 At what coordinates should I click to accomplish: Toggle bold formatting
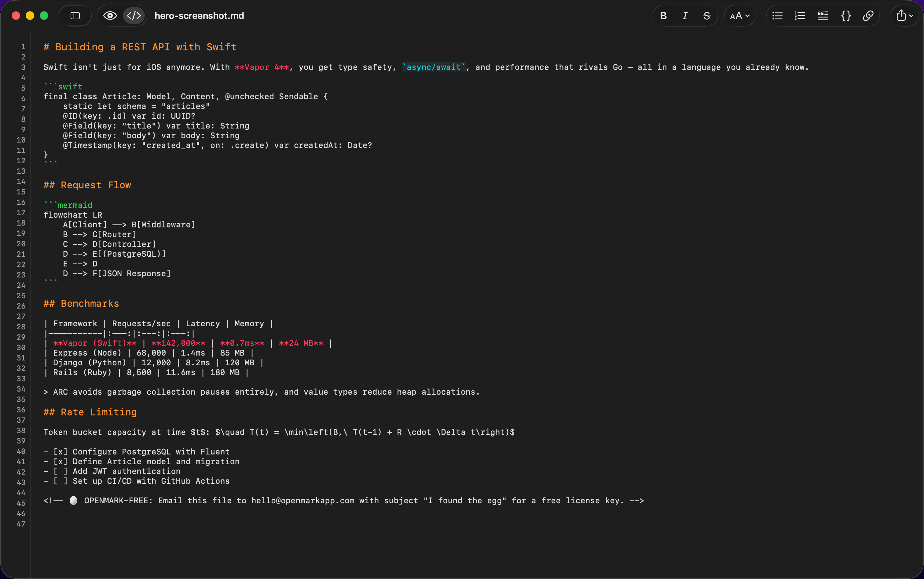click(663, 16)
